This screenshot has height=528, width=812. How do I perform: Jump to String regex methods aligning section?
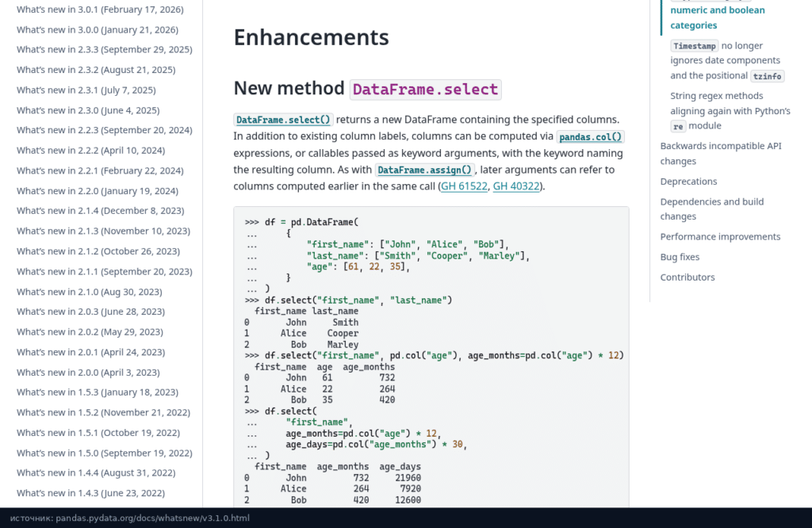point(730,111)
